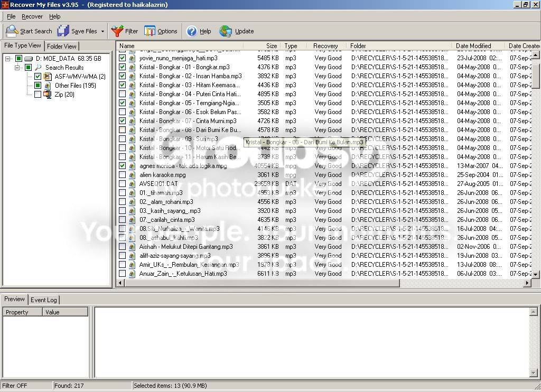Sort files by Recovery column header
Image resolution: width=541 pixels, height=392 pixels.
tap(325, 46)
